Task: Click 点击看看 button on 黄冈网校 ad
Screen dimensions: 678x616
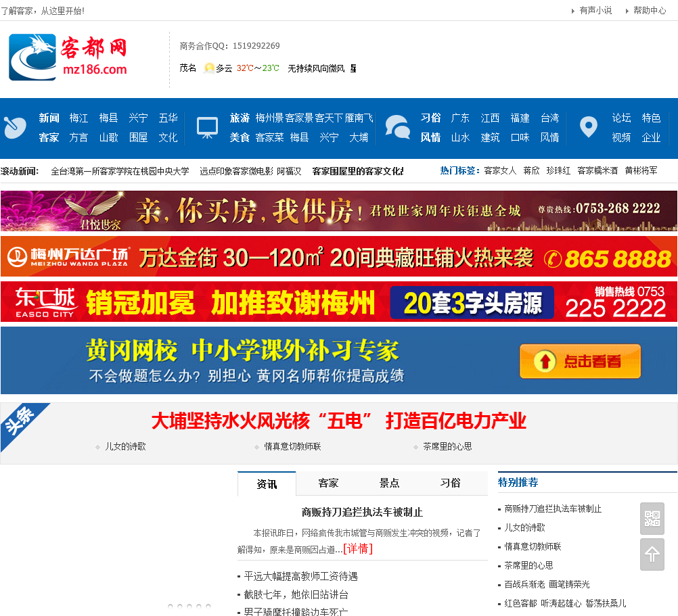Action: pyautogui.click(x=581, y=361)
